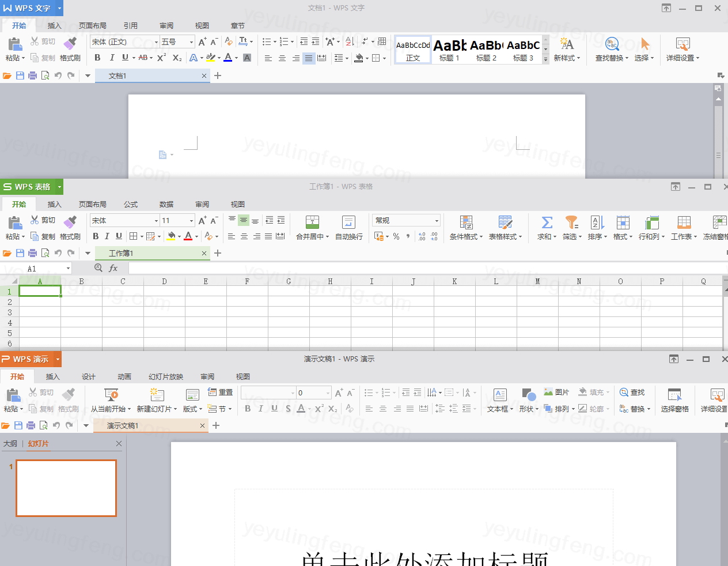This screenshot has height=566, width=728.
Task: Click 合并居中 icon in Spreadsheets
Action: [x=312, y=222]
